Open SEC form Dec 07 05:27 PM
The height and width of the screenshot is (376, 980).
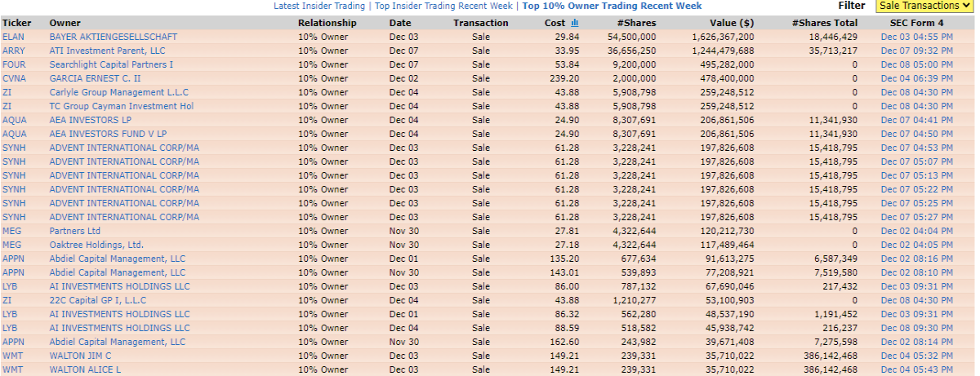(x=916, y=217)
